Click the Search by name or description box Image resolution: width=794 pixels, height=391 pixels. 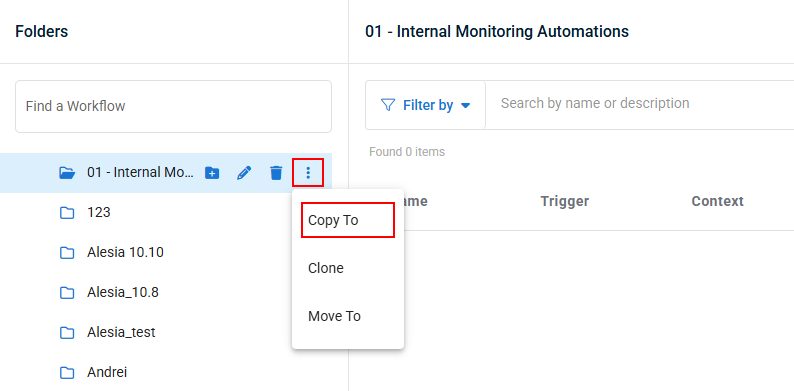[x=640, y=104]
